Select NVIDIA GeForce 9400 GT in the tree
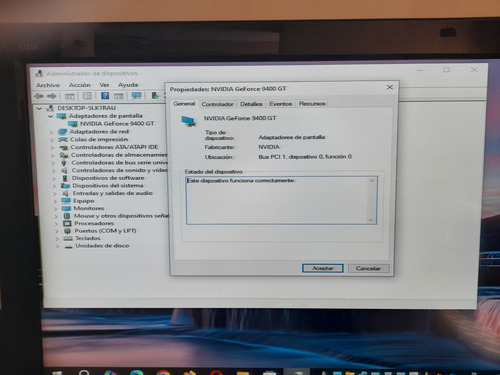Image resolution: width=500 pixels, height=375 pixels. pos(116,124)
